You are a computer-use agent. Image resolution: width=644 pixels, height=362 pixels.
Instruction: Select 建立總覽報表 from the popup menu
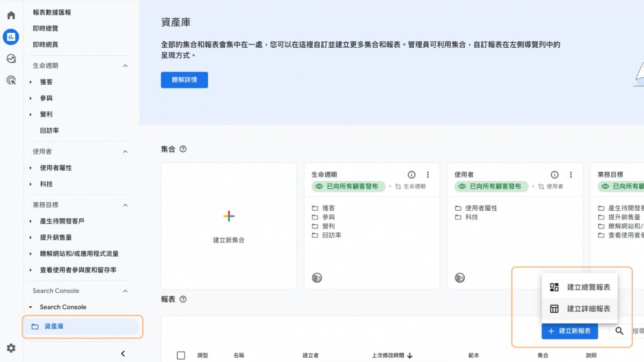pyautogui.click(x=580, y=287)
